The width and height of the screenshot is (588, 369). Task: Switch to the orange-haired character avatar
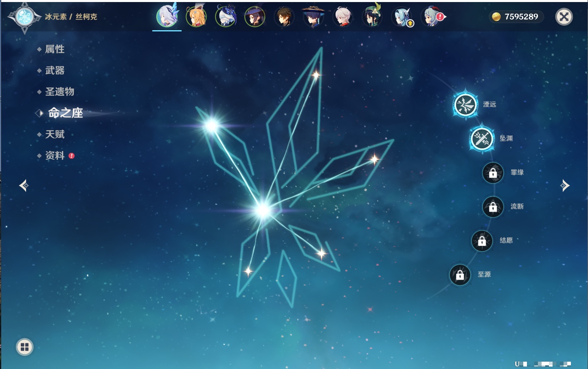point(196,17)
